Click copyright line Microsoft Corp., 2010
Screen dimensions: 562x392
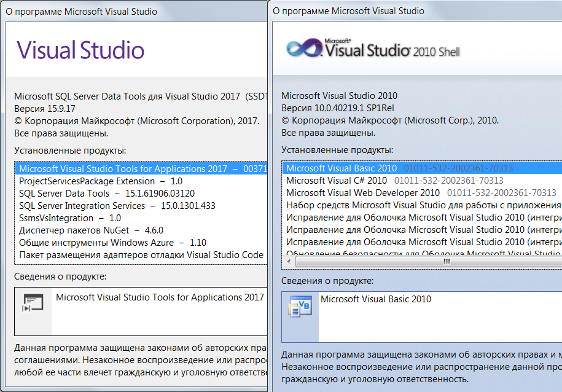[390, 120]
